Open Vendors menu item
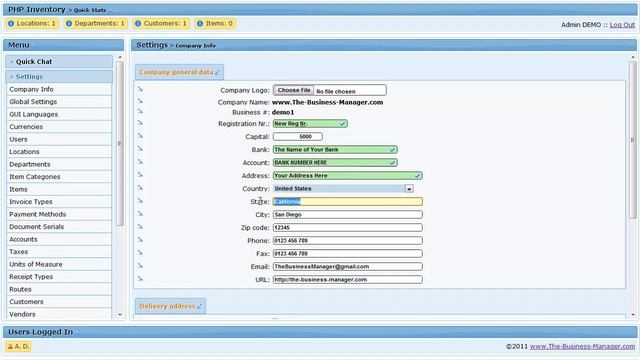Image resolution: width=640 pixels, height=360 pixels. (x=59, y=314)
